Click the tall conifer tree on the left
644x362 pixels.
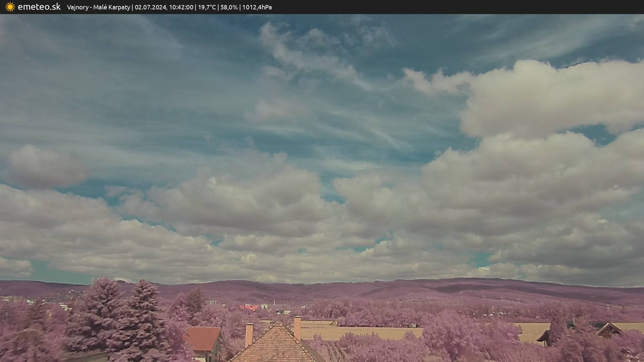coord(101,315)
